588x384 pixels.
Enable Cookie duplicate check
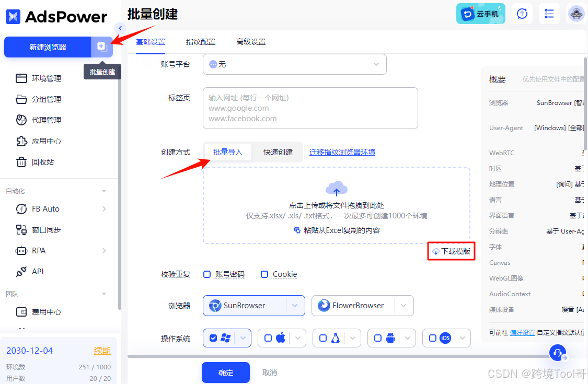264,274
